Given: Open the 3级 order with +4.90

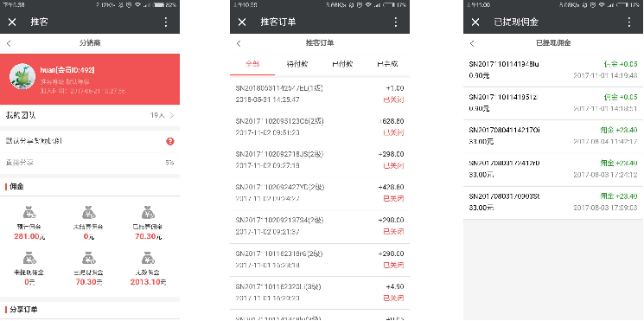Looking at the screenshot, I should click(x=320, y=292).
